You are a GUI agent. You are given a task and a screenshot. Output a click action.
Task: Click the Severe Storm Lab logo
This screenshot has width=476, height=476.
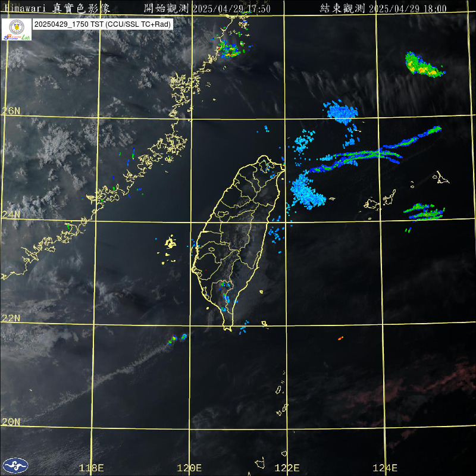coord(17,29)
